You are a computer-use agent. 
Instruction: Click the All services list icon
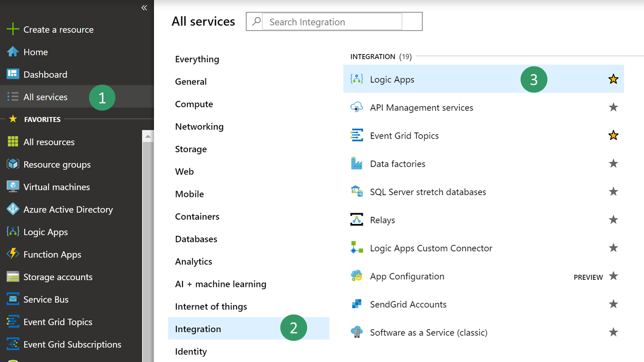tap(13, 97)
